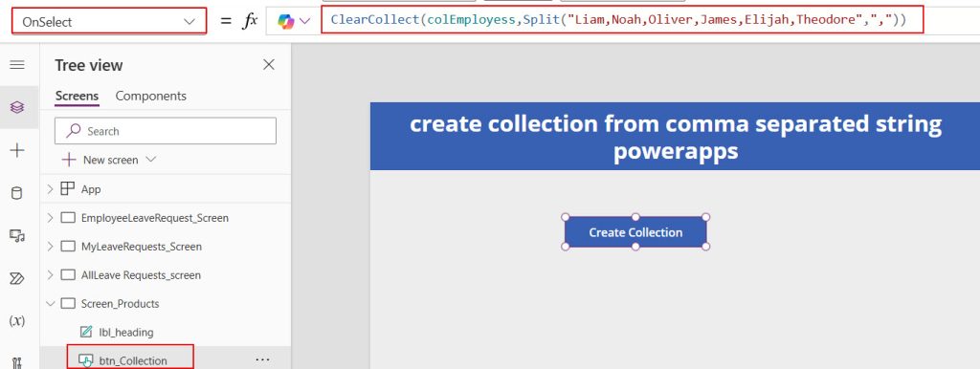The height and width of the screenshot is (369, 980).
Task: Close the Tree view panel
Action: pyautogui.click(x=269, y=64)
